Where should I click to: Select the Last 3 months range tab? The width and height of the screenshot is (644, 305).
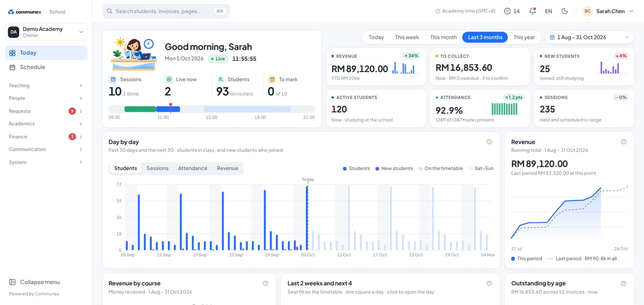(x=485, y=37)
